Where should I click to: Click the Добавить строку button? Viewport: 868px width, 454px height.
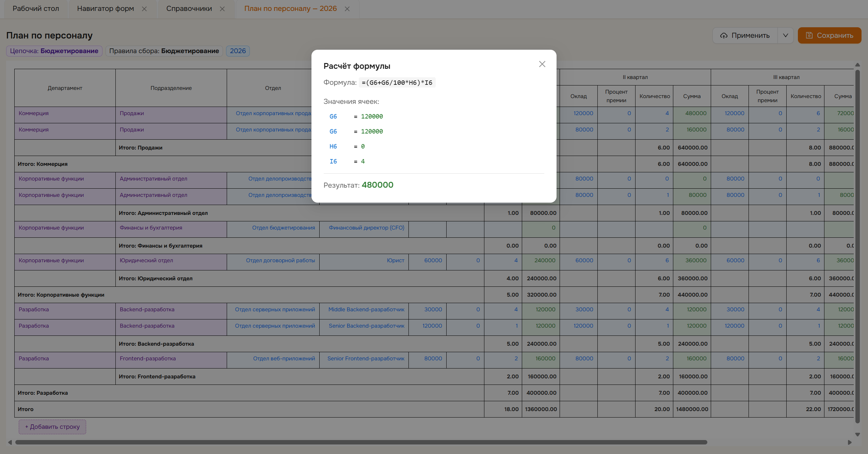pyautogui.click(x=52, y=427)
